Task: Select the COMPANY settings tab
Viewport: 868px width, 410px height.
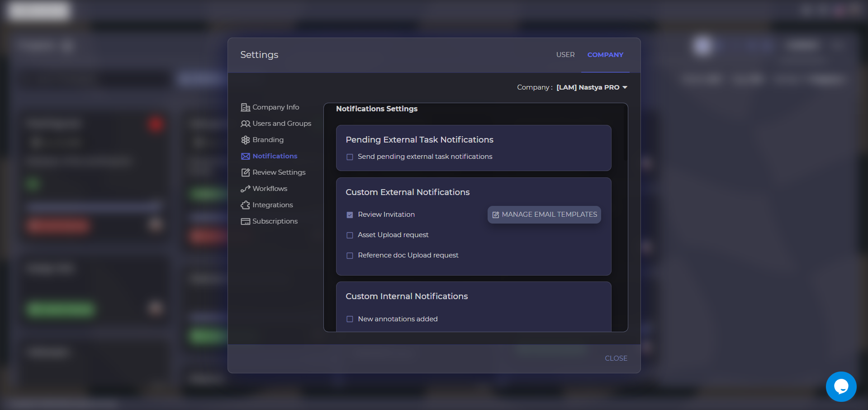Action: (x=605, y=55)
